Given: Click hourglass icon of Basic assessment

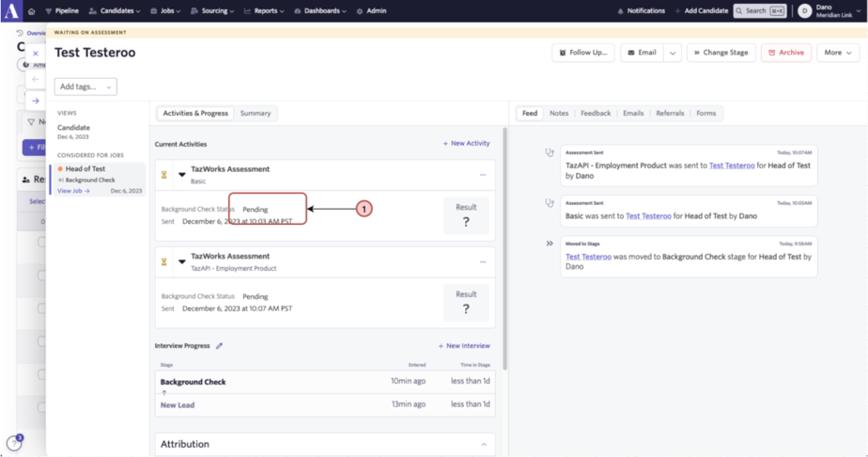Looking at the screenshot, I should coord(163,175).
